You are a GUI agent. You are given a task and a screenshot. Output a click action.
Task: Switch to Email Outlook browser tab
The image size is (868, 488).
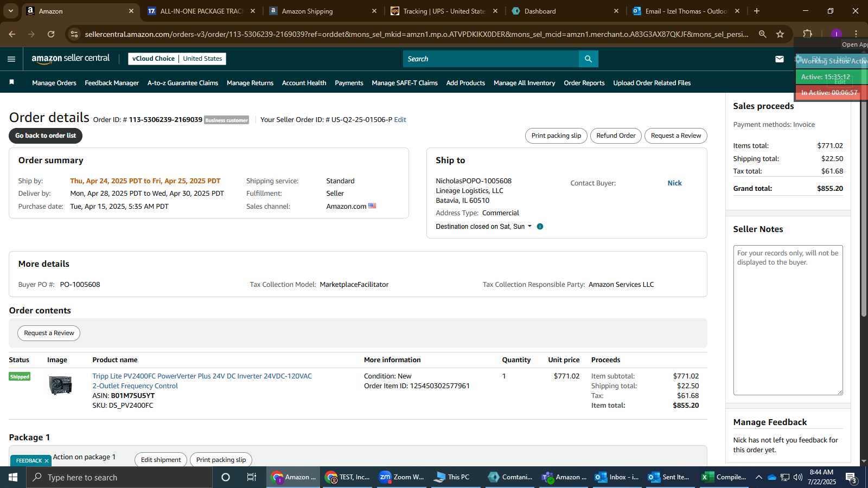(x=685, y=11)
